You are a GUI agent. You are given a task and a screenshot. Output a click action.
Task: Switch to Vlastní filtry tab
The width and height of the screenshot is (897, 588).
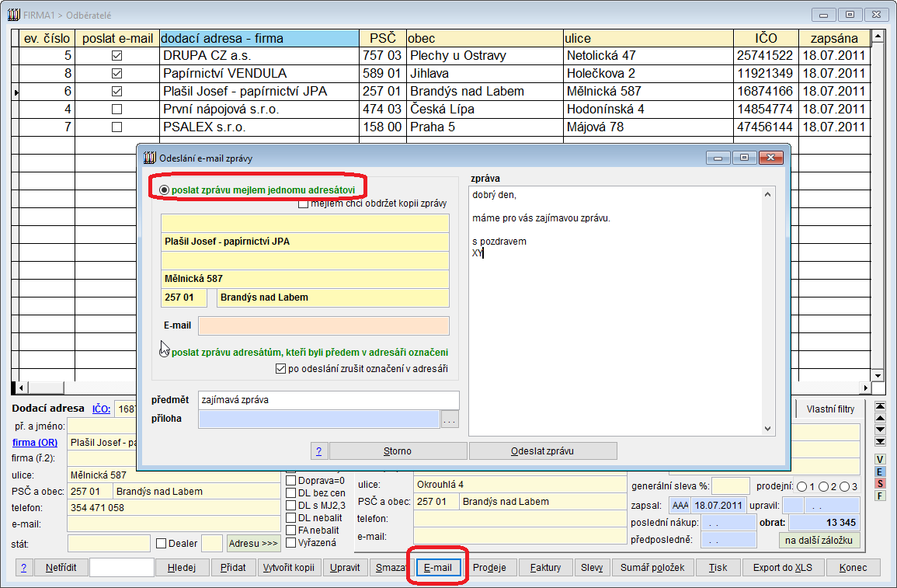click(x=829, y=409)
